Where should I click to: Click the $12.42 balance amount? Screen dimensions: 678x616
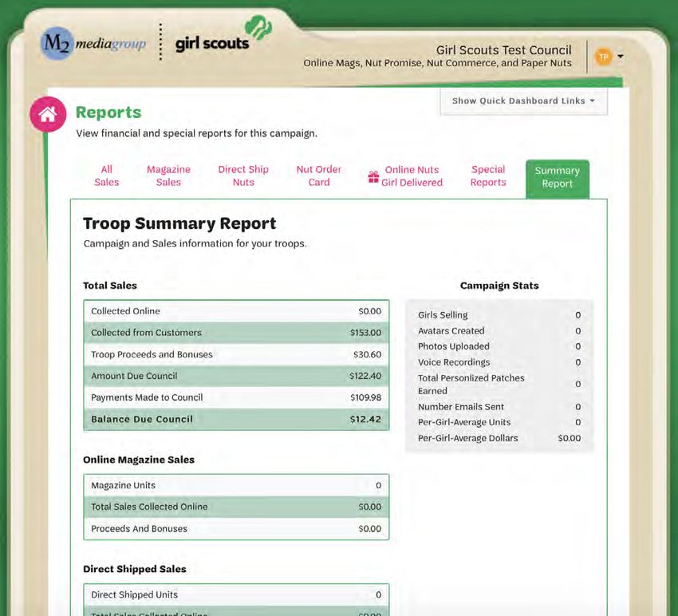point(365,419)
